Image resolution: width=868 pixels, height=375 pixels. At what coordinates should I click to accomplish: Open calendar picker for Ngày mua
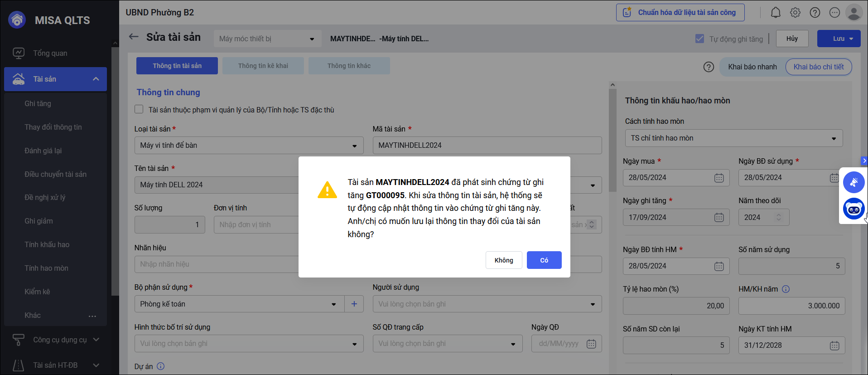(719, 178)
